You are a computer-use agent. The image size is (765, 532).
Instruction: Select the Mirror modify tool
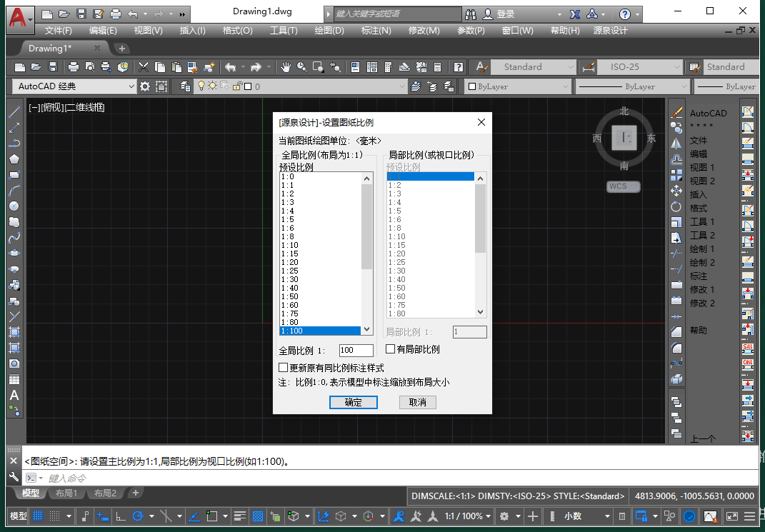tap(676, 144)
